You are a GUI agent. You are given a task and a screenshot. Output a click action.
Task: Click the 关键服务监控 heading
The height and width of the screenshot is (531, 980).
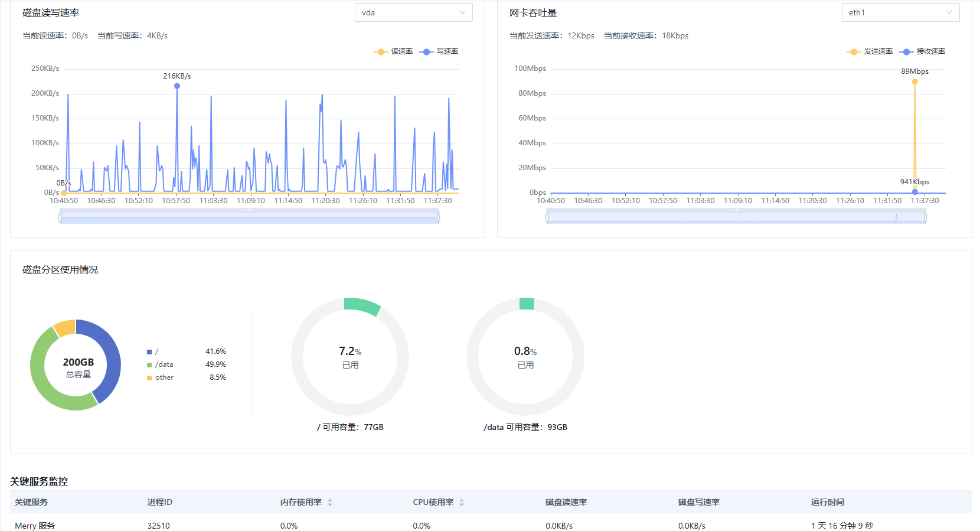(x=39, y=481)
